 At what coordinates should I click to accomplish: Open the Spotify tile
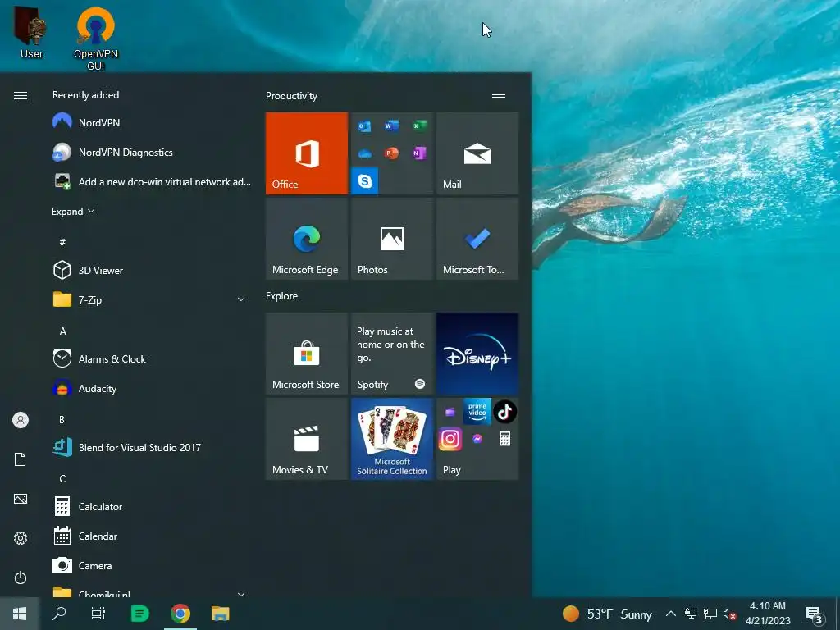[392, 354]
